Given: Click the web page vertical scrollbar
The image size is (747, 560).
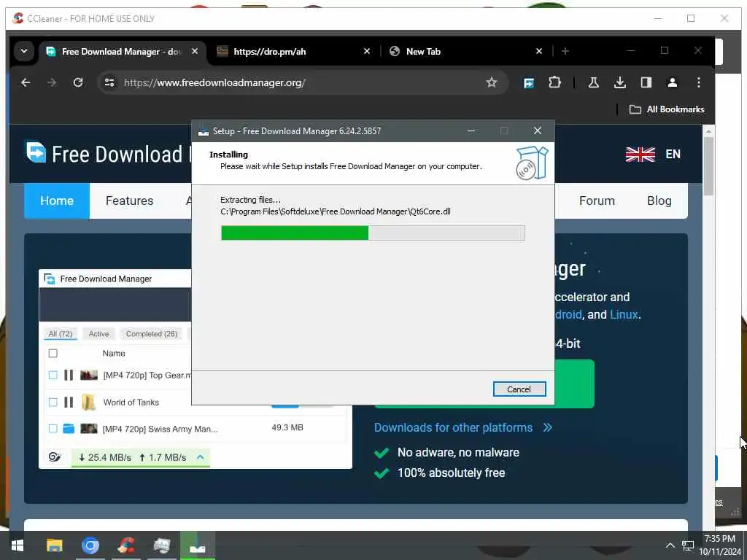Looking at the screenshot, I should click(x=708, y=166).
